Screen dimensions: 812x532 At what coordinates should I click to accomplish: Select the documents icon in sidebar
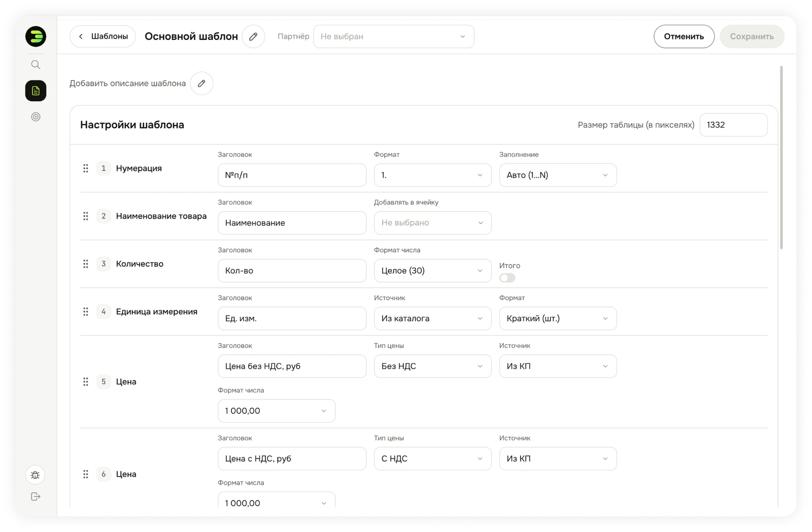point(36,91)
